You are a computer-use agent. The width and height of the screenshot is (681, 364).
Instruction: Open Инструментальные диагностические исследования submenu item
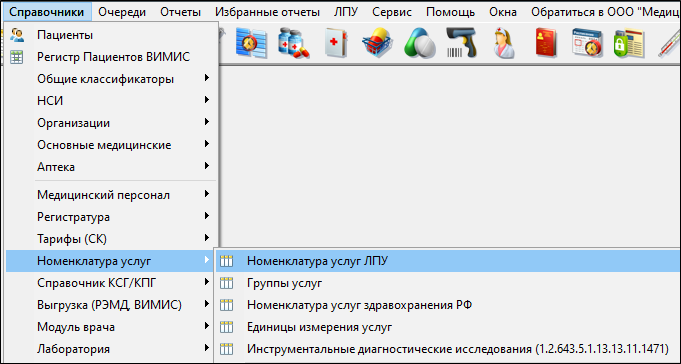click(448, 349)
